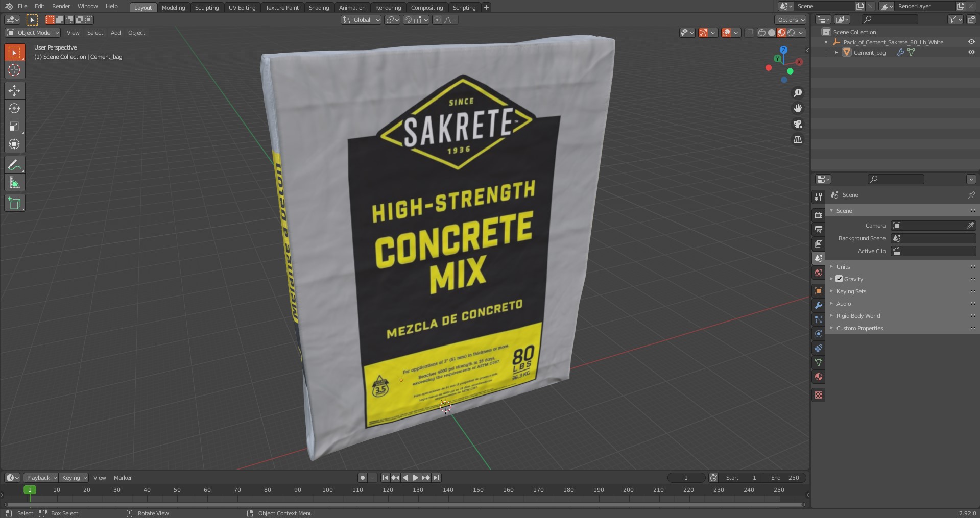Viewport: 980px width, 518px height.
Task: Switch to material preview shading
Action: point(781,33)
